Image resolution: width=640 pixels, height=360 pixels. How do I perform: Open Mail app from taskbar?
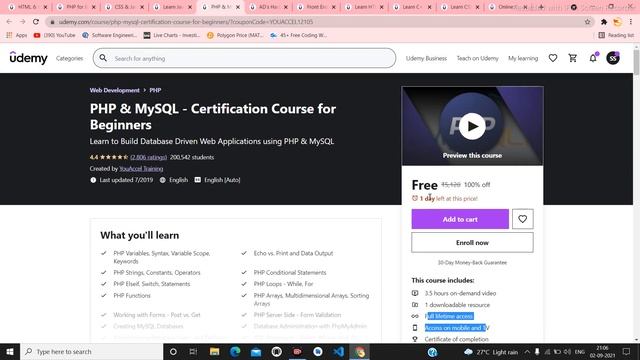(256, 351)
